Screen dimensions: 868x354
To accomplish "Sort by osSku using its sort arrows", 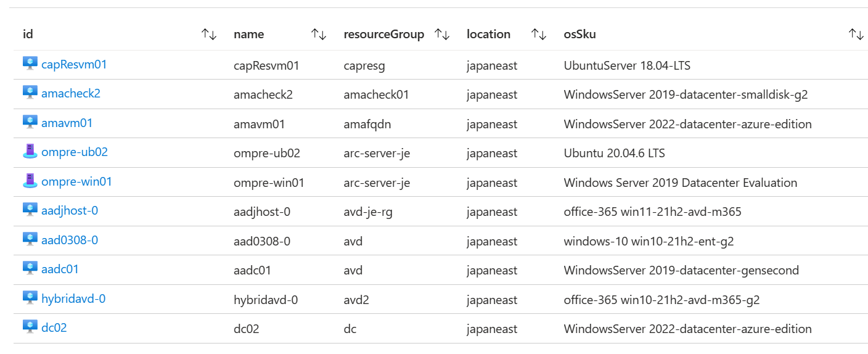I will pyautogui.click(x=856, y=35).
